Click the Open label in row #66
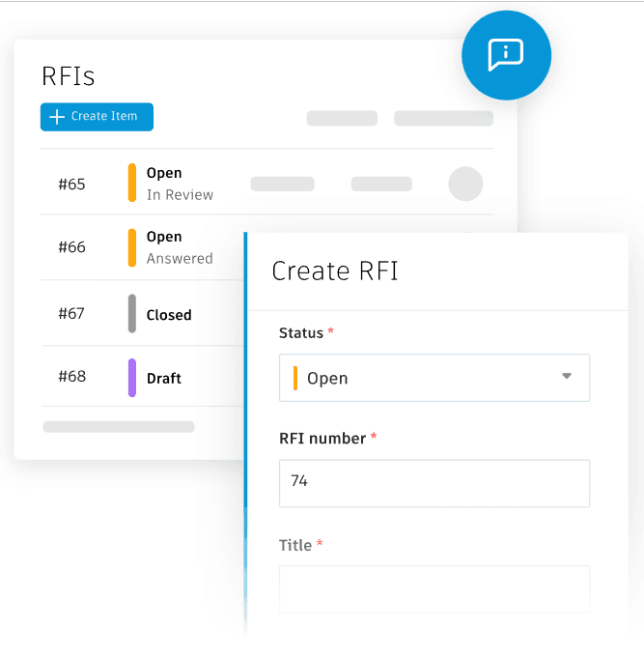This screenshot has width=644, height=657. 164,237
